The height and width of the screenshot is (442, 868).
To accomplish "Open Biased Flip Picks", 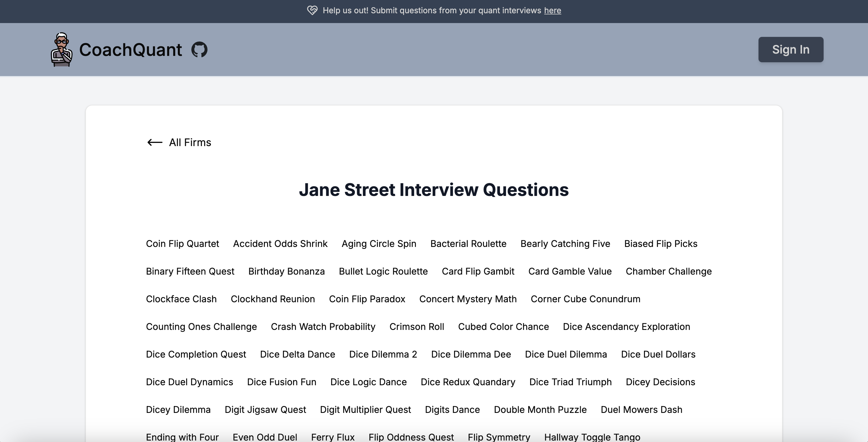I will (661, 243).
